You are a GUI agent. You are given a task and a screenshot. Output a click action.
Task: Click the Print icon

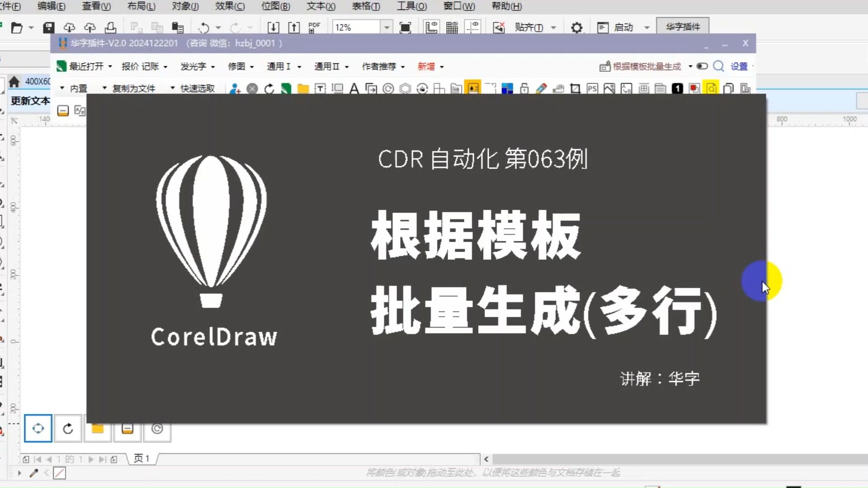tap(110, 28)
